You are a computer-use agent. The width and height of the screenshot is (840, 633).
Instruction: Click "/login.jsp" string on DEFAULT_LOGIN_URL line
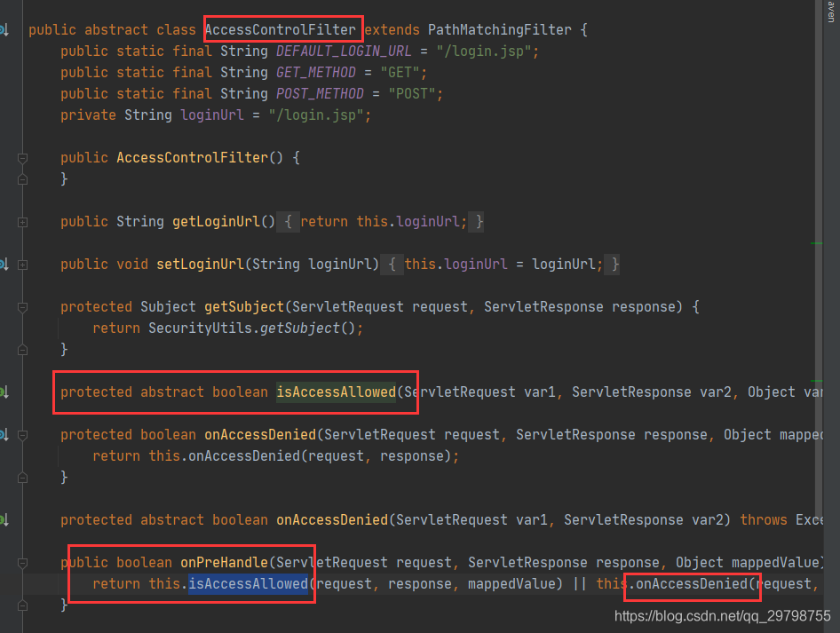click(483, 51)
